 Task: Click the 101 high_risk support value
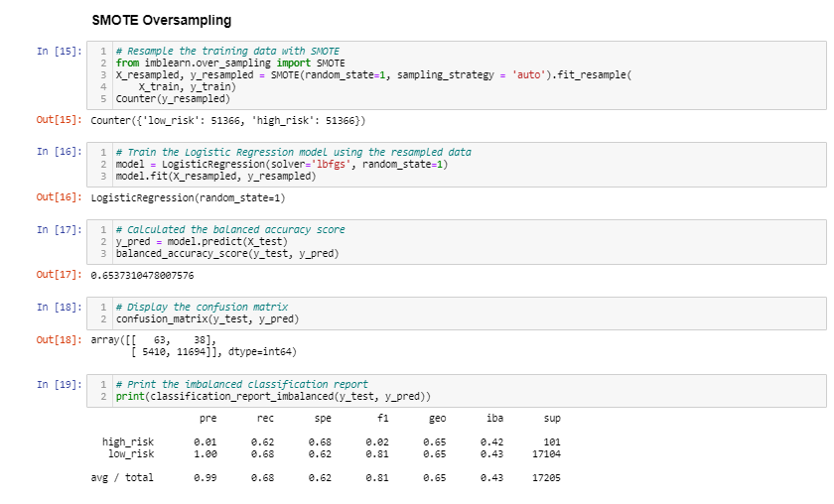pos(552,442)
